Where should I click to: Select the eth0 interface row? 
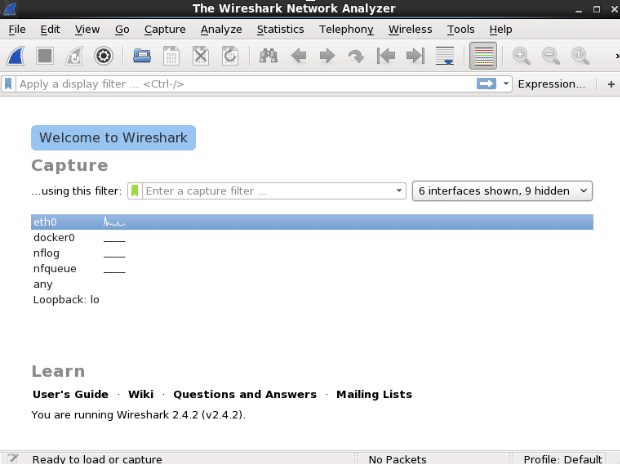pos(312,222)
